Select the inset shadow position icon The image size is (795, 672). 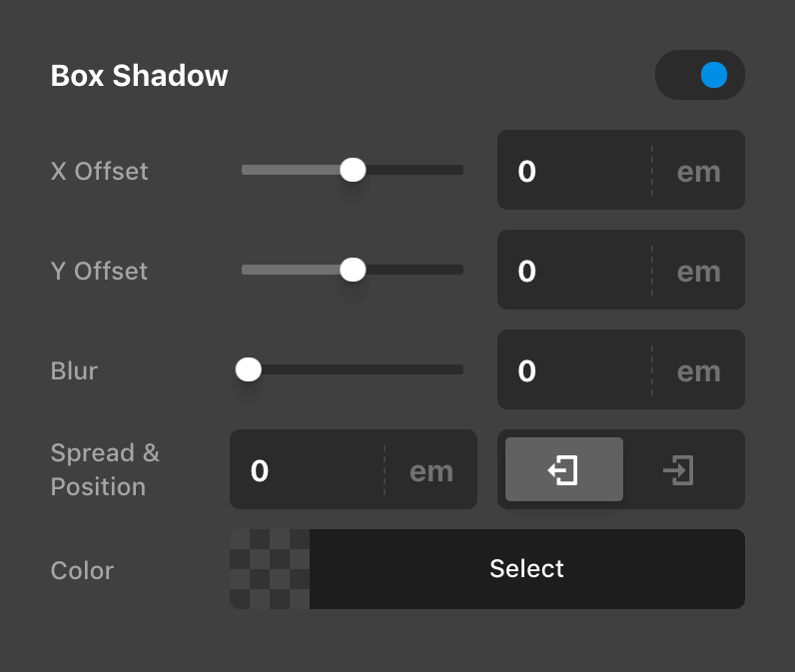coord(678,469)
